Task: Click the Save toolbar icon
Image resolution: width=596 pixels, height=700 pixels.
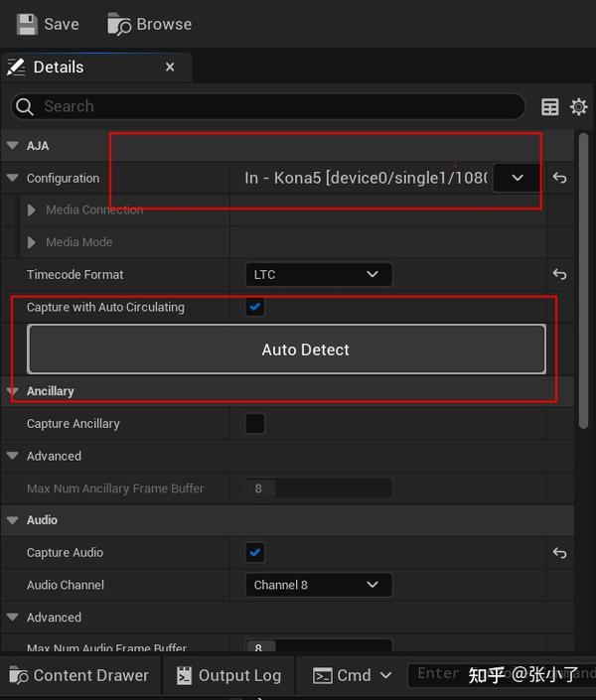Action: click(x=27, y=24)
